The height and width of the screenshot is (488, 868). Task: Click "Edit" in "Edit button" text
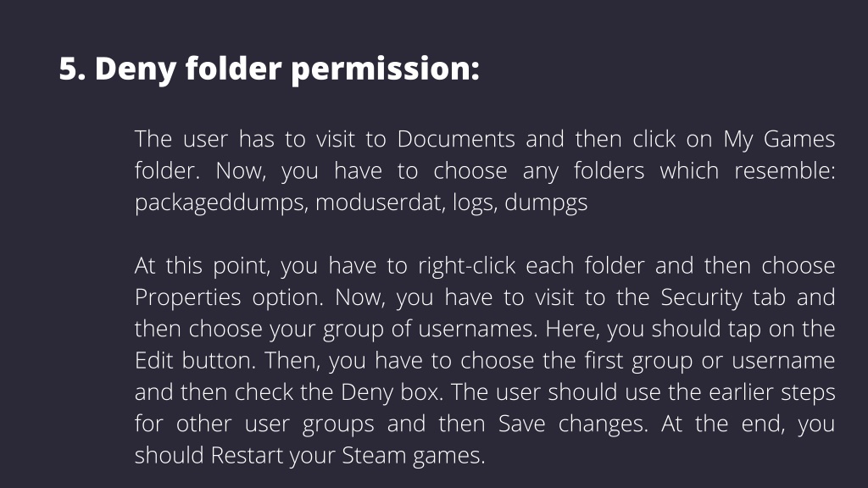[x=154, y=361]
